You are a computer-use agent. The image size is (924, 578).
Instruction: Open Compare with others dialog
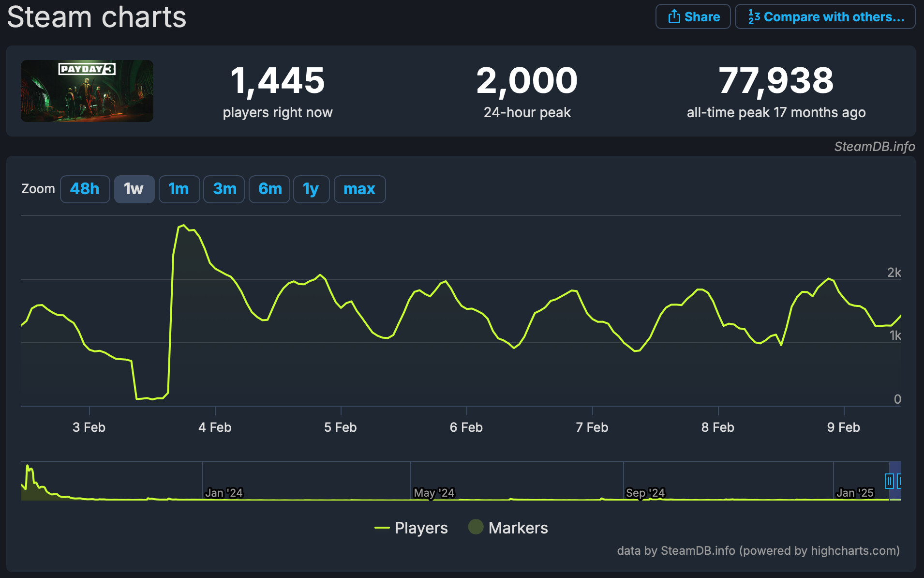coord(825,17)
